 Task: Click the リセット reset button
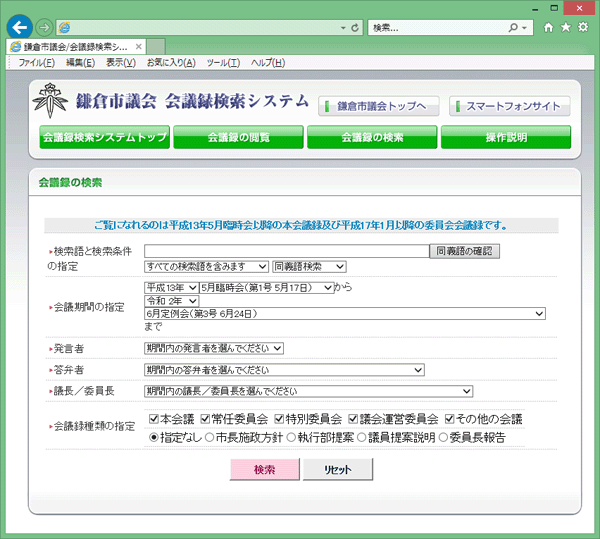coord(338,469)
